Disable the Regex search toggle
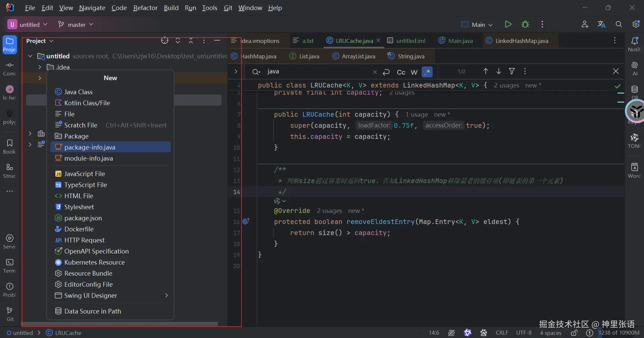This screenshot has width=644, height=338. point(427,72)
